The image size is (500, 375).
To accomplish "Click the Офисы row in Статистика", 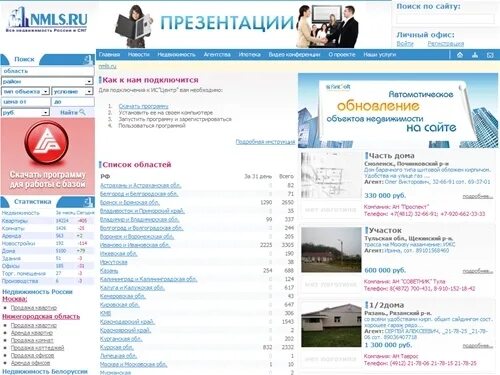I will tap(48, 266).
